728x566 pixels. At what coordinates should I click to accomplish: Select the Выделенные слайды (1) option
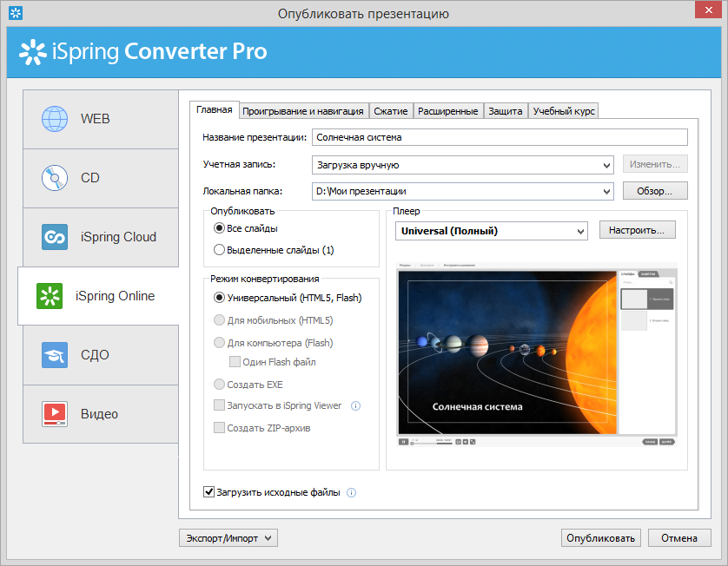[x=219, y=250]
